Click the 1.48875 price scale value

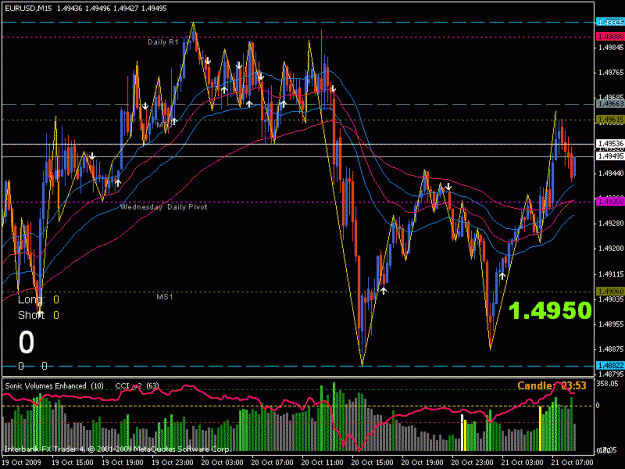611,349
